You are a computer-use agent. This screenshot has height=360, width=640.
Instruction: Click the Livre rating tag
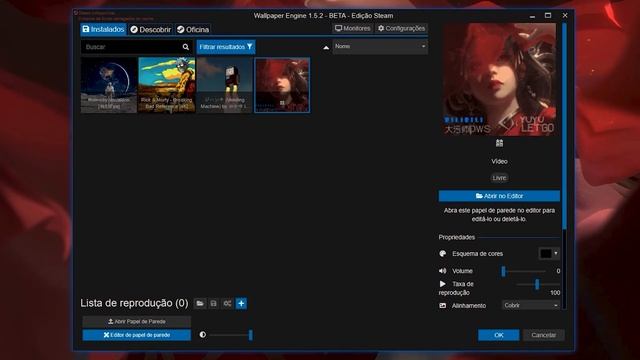pos(499,178)
